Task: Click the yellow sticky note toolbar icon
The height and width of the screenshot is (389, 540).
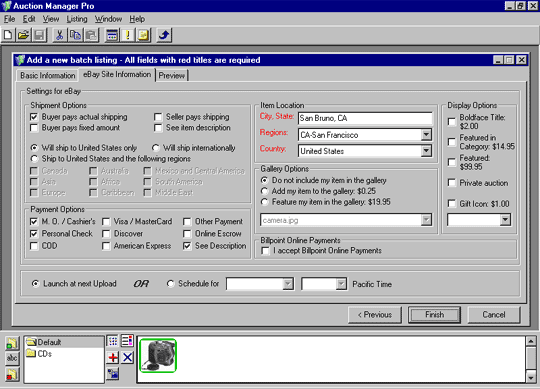Action: (x=144, y=35)
